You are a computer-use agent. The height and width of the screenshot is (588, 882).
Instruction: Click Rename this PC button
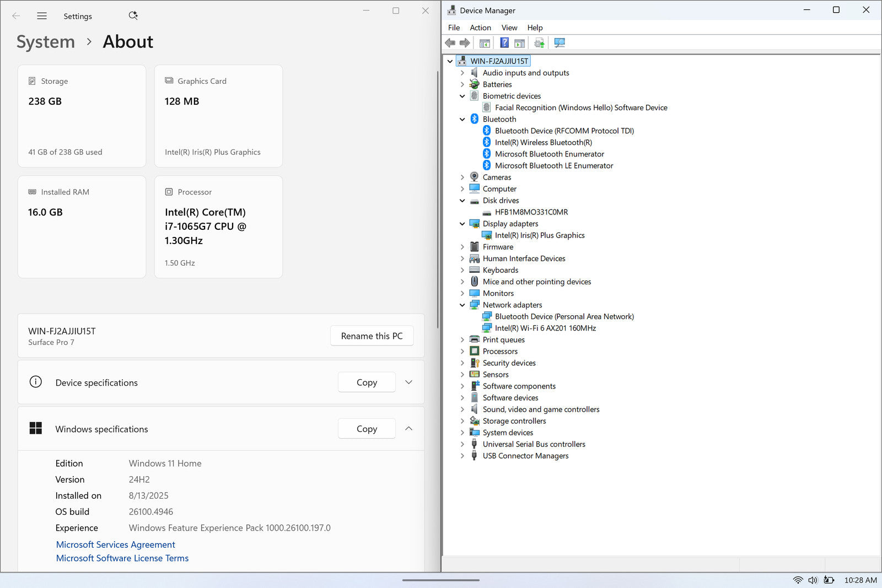click(372, 336)
